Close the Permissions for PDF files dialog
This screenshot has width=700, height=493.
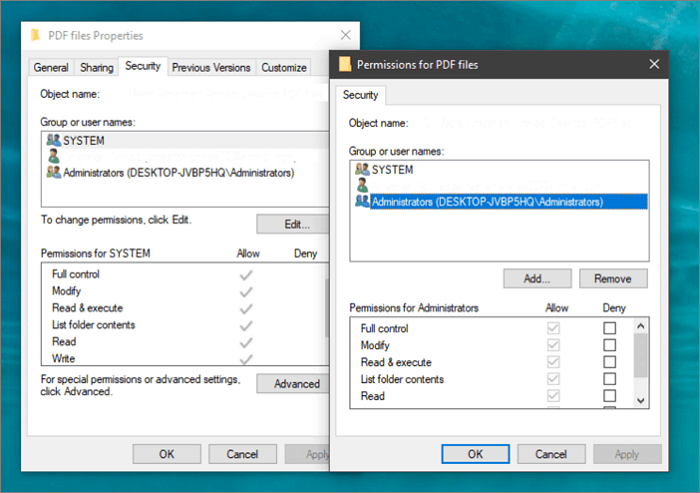pyautogui.click(x=653, y=65)
